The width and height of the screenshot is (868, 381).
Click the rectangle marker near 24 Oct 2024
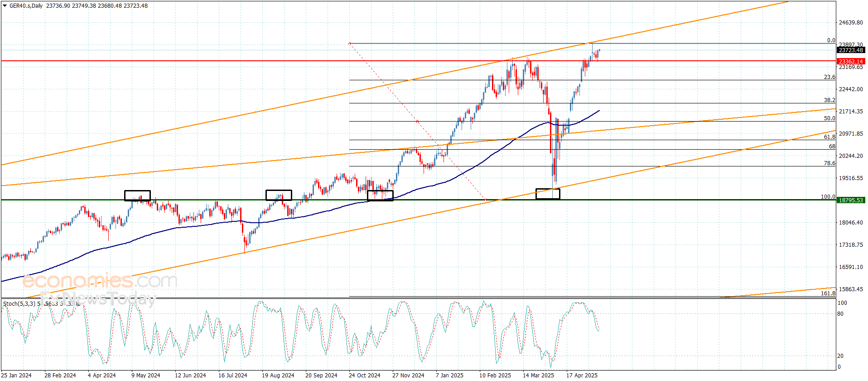click(x=380, y=195)
